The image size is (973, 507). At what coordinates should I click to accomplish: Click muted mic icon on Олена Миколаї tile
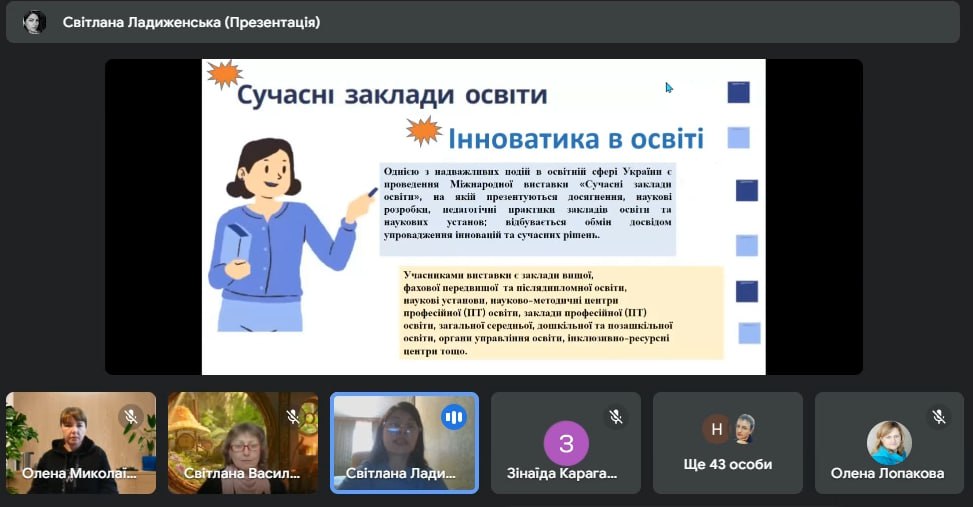click(x=130, y=416)
